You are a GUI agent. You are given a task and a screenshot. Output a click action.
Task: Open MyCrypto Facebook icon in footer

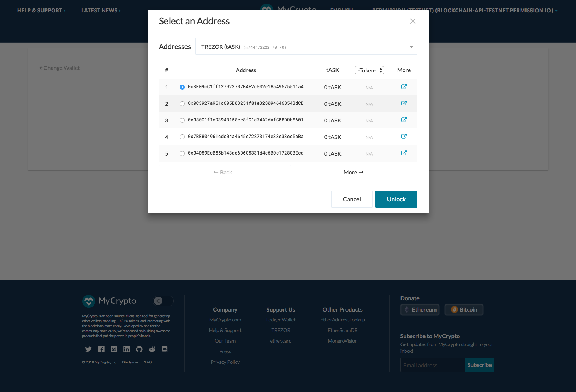(x=101, y=349)
